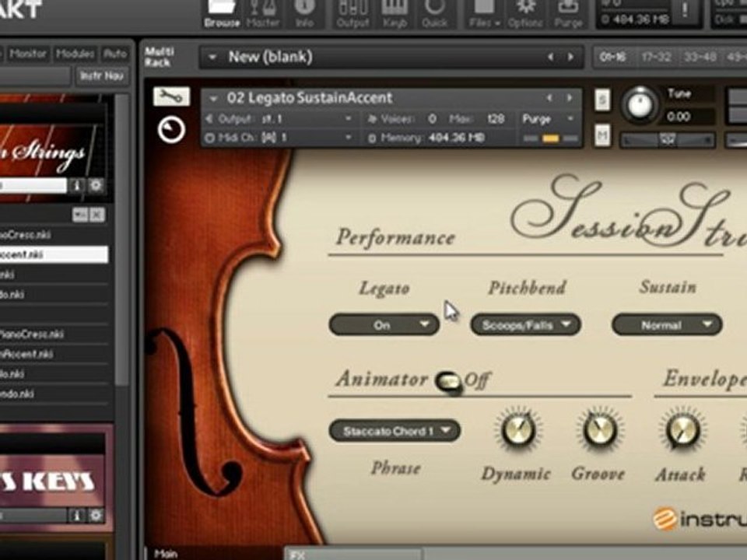Viewport: 747px width, 560px height.
Task: Open the Options gear icon
Action: pyautogui.click(x=525, y=14)
